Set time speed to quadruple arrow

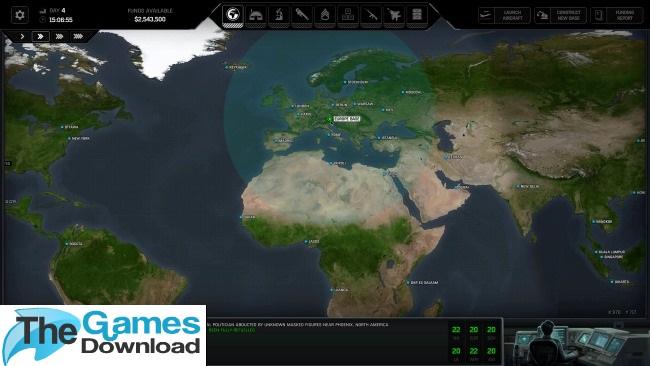coord(78,36)
